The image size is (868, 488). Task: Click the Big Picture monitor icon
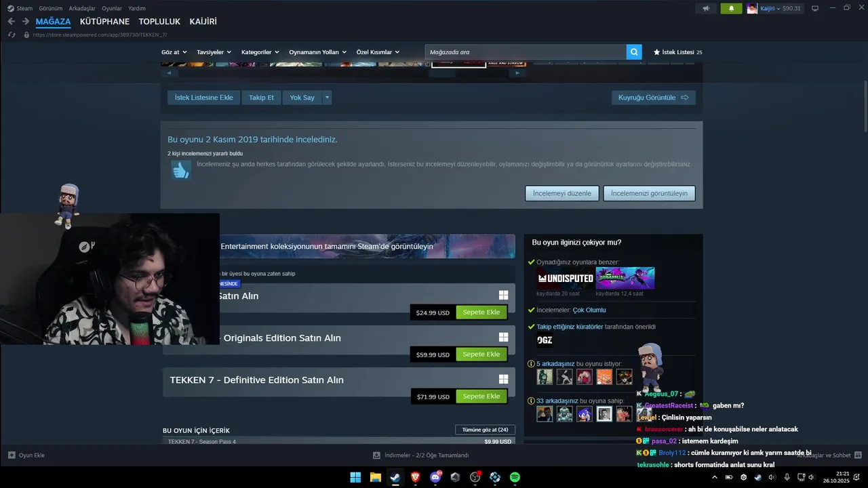coord(815,8)
